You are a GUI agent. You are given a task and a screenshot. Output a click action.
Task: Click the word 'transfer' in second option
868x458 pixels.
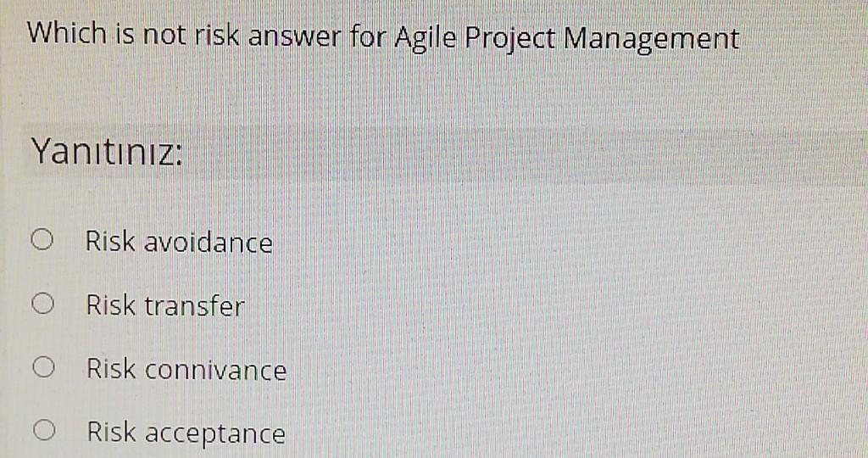point(193,305)
